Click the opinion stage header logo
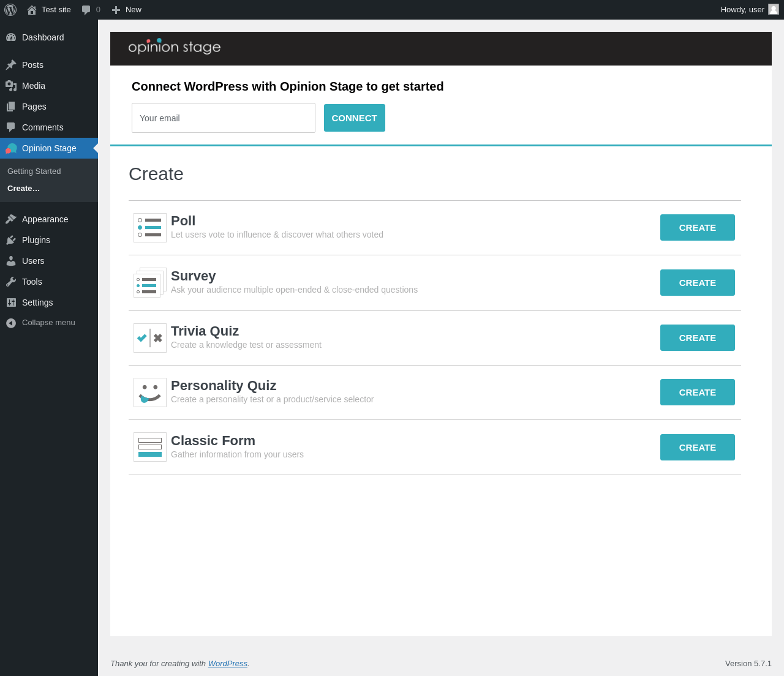 175,47
